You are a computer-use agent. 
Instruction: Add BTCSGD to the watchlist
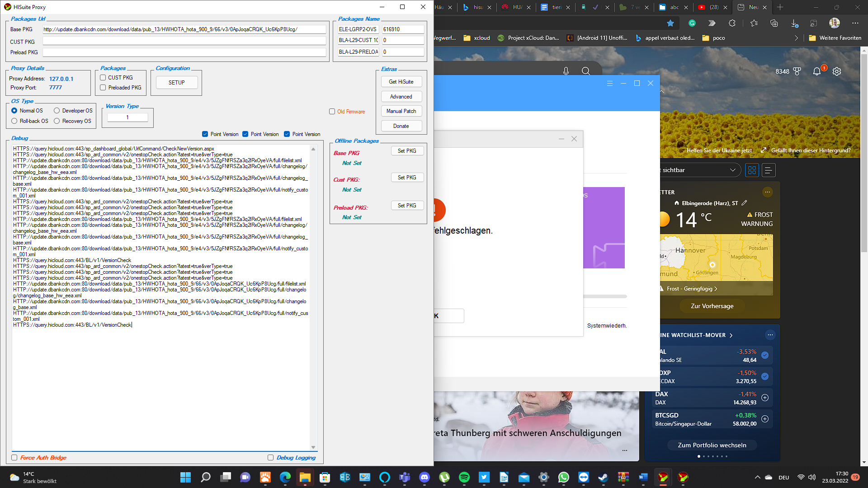pyautogui.click(x=765, y=419)
